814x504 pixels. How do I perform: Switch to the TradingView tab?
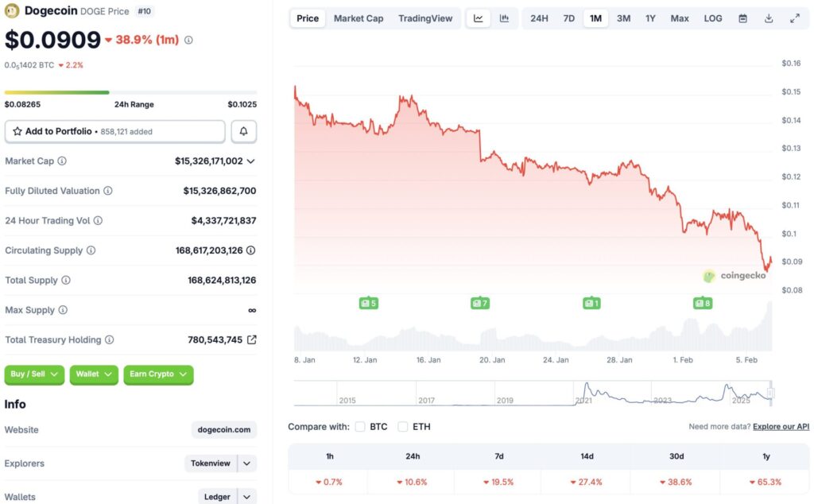pos(425,17)
